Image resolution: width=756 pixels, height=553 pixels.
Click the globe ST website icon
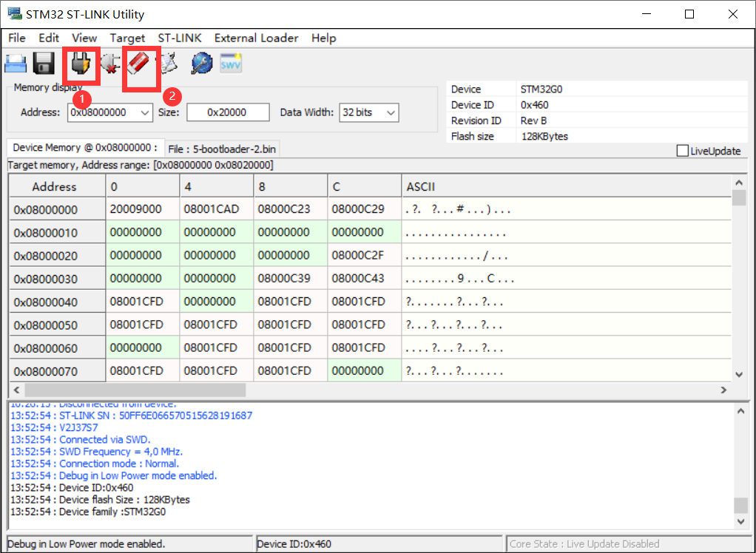[202, 64]
